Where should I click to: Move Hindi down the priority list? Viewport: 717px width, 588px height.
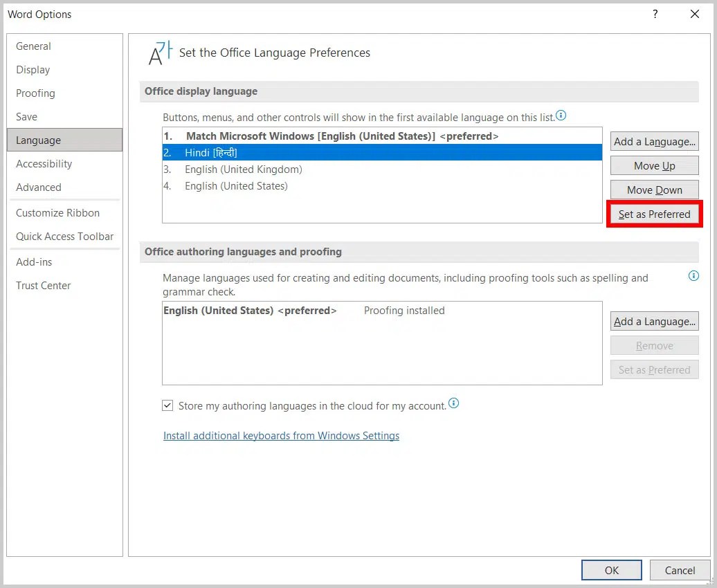(x=654, y=190)
